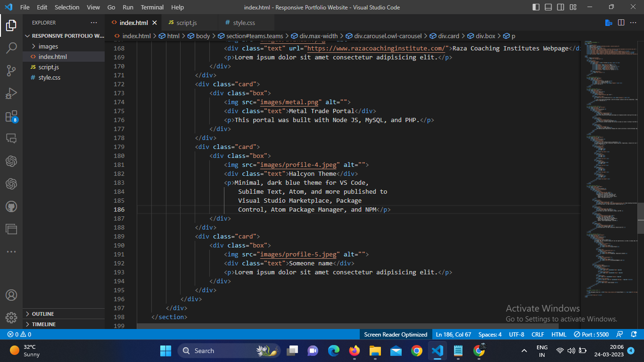Expand the OUTLINE section
This screenshot has height=362, width=644.
point(64,314)
